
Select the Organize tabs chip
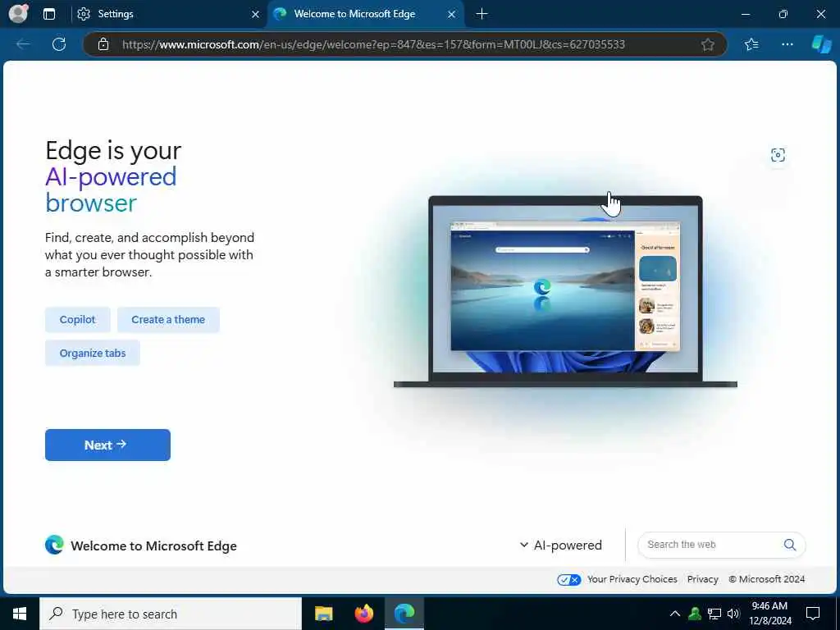pos(93,353)
